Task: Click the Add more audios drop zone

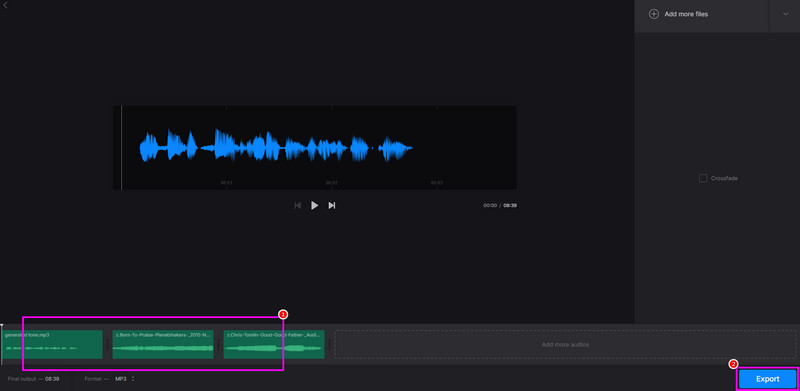Action: [x=565, y=345]
